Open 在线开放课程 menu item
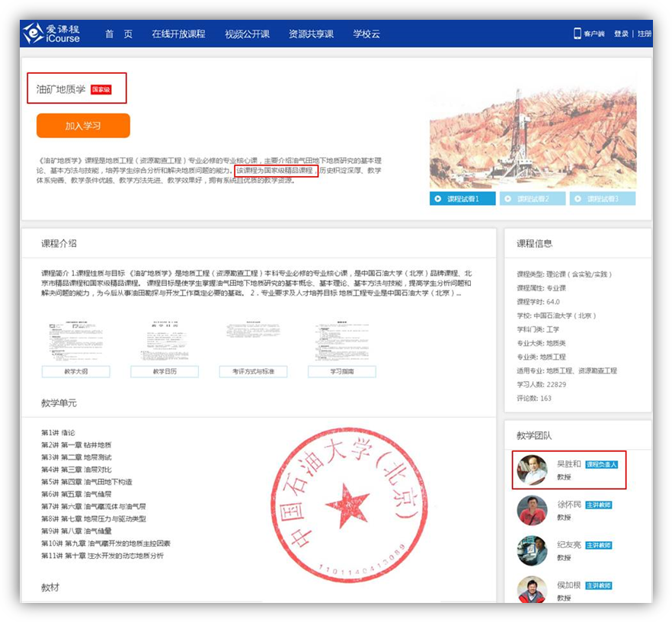672x622 pixels. (x=178, y=34)
